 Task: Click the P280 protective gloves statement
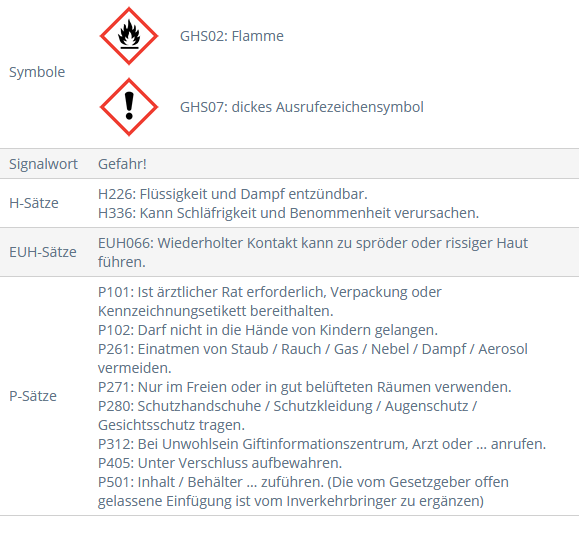pos(288,415)
